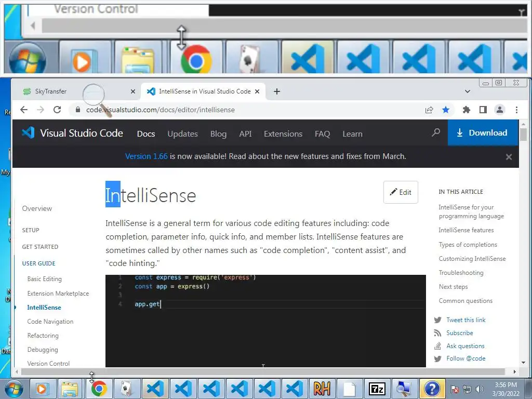Toggle the Chrome side panel icon
This screenshot has width=532, height=399.
coord(483,110)
